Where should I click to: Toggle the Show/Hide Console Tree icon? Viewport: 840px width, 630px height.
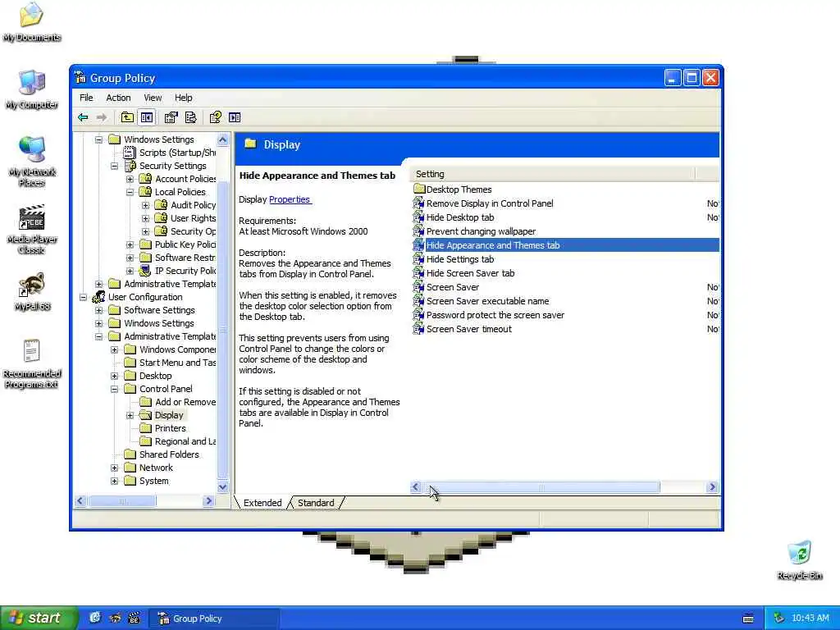[147, 117]
